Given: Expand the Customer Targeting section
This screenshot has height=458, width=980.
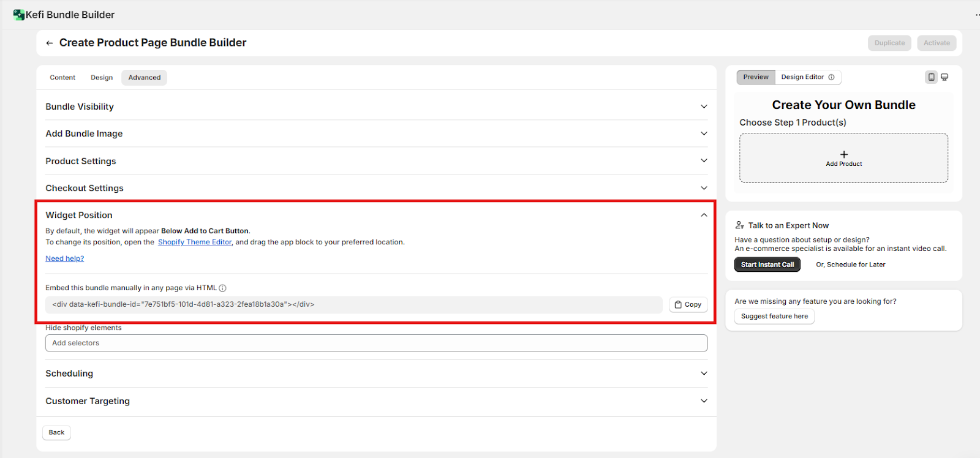Looking at the screenshot, I should pyautogui.click(x=704, y=401).
